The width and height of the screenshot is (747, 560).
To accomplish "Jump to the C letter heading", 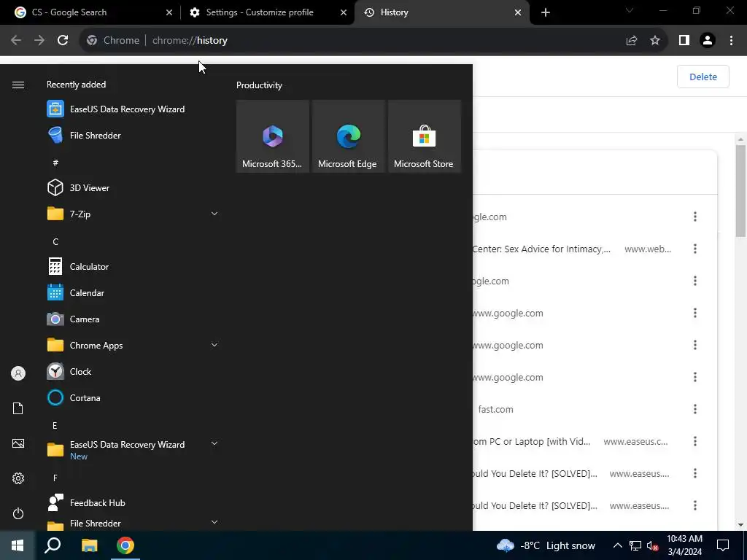I will [x=55, y=242].
